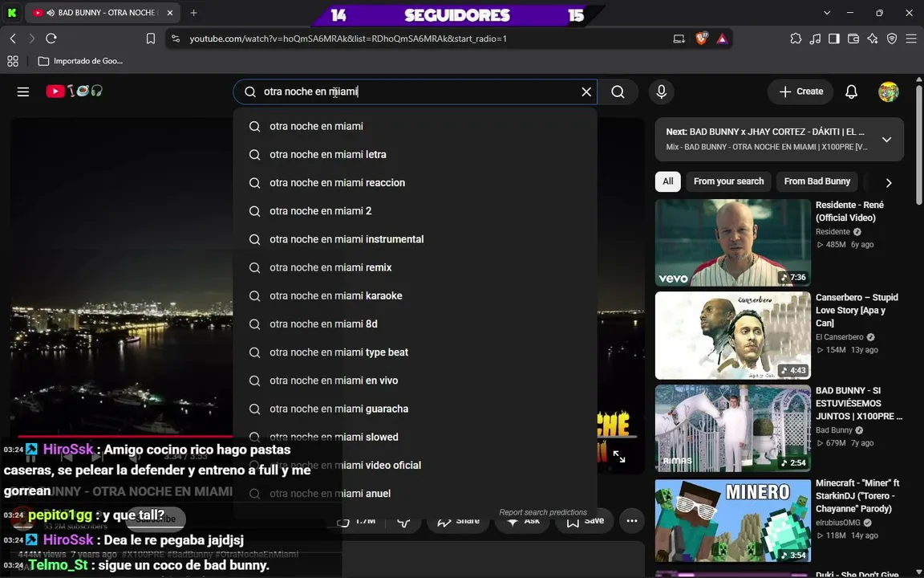Screen dimensions: 924x578
Task: Select suggestion 'otra noche en miami slowed'
Action: click(415, 437)
